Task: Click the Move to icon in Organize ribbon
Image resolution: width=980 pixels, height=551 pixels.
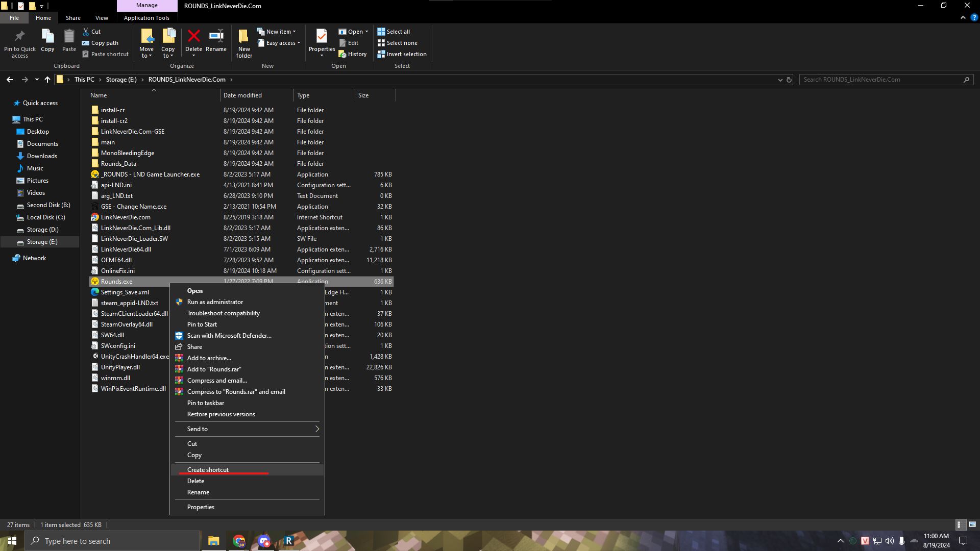Action: click(x=146, y=42)
